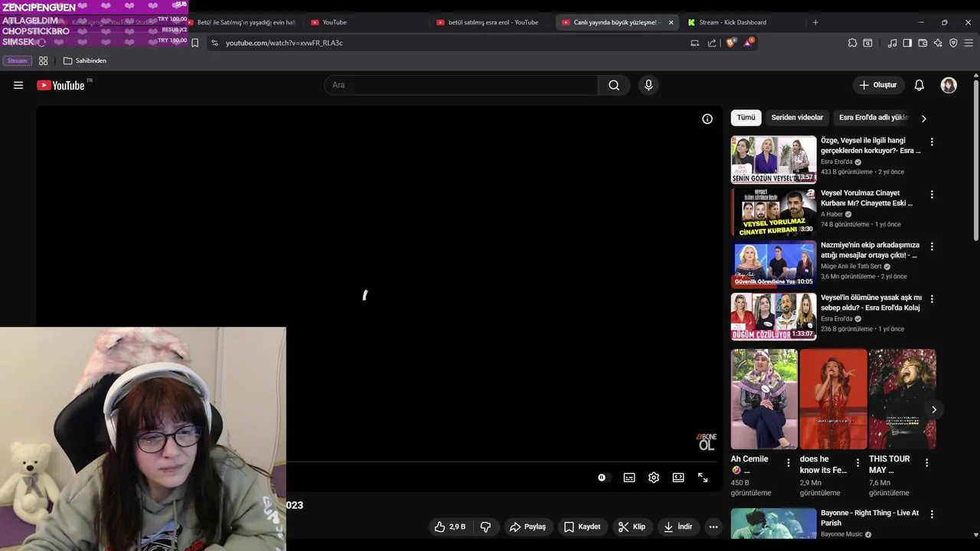
Task: Click the Paylaş share button
Action: pyautogui.click(x=528, y=527)
